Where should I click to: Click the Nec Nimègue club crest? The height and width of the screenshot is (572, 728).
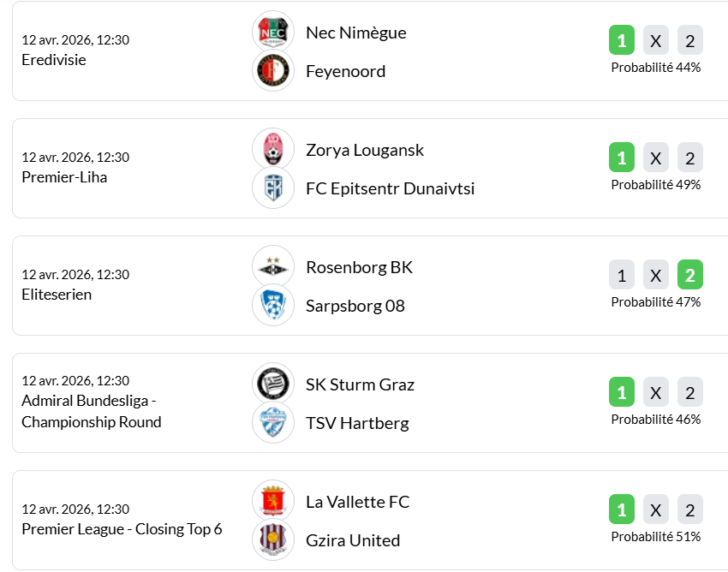[273, 32]
